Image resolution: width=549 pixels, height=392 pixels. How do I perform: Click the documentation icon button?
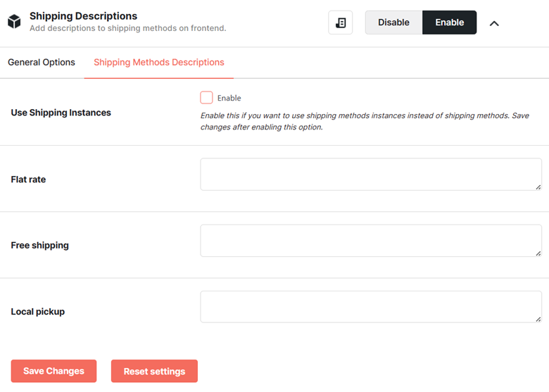tap(341, 23)
